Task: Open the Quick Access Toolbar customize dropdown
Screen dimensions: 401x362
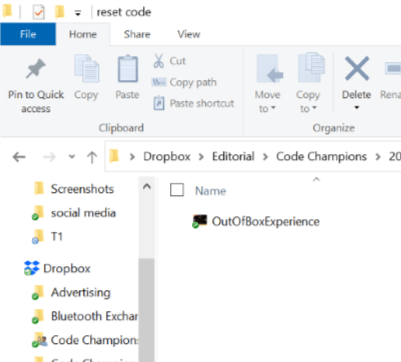Action: 77,13
